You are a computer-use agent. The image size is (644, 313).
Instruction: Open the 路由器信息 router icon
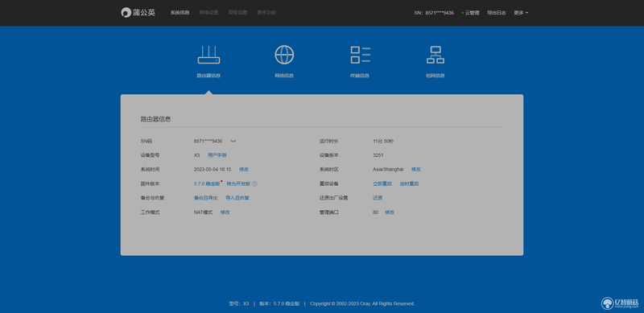coord(208,55)
